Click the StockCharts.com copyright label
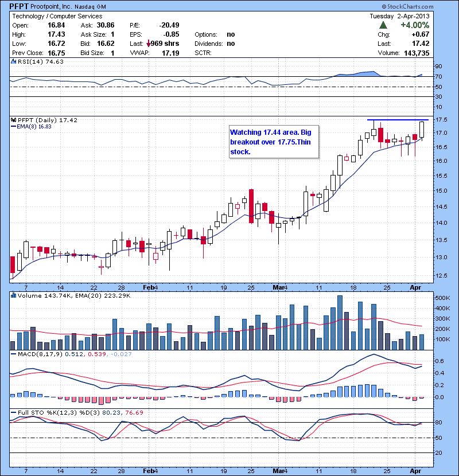459x476 pixels. tap(408, 6)
